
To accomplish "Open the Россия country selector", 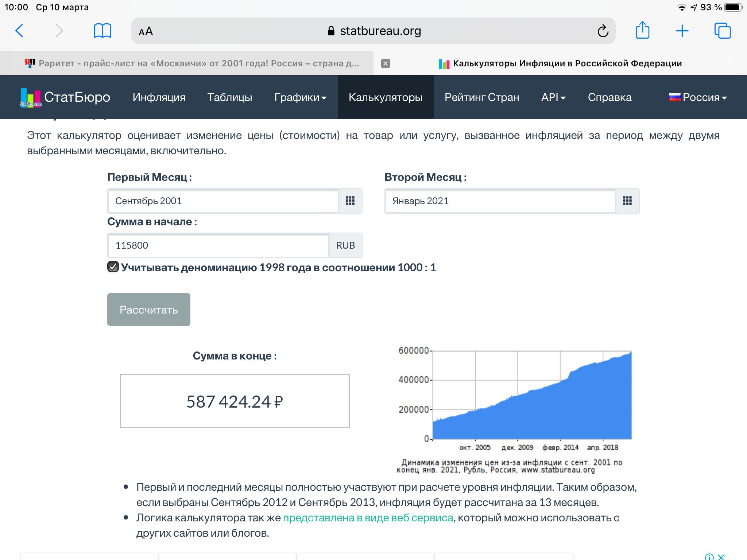I will 698,97.
